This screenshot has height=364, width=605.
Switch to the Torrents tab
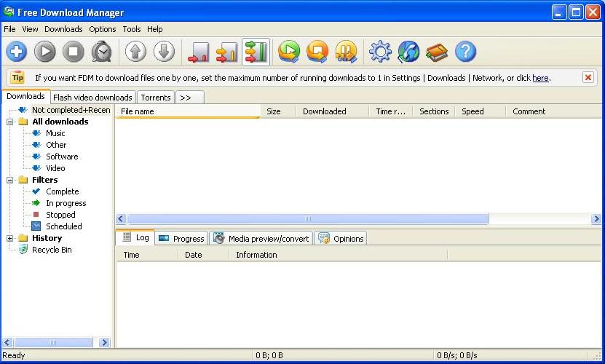point(156,98)
